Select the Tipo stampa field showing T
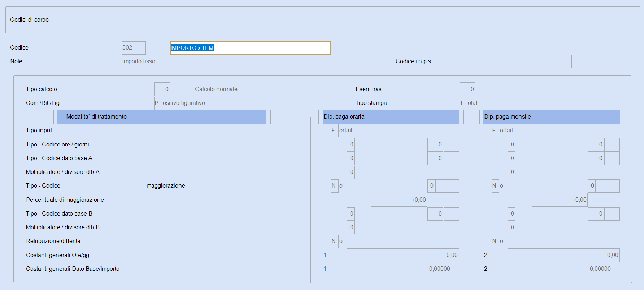Viewport: 644px width, 290px height. 463,103
